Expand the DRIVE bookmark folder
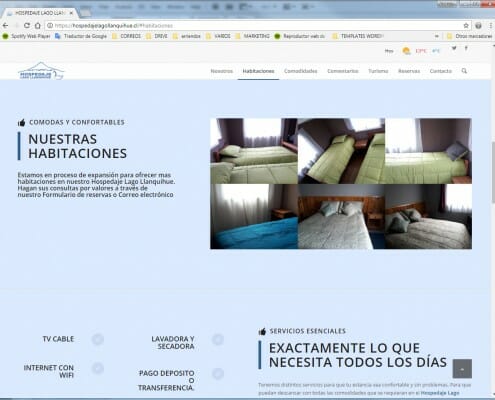The width and height of the screenshot is (495, 400). point(157,36)
